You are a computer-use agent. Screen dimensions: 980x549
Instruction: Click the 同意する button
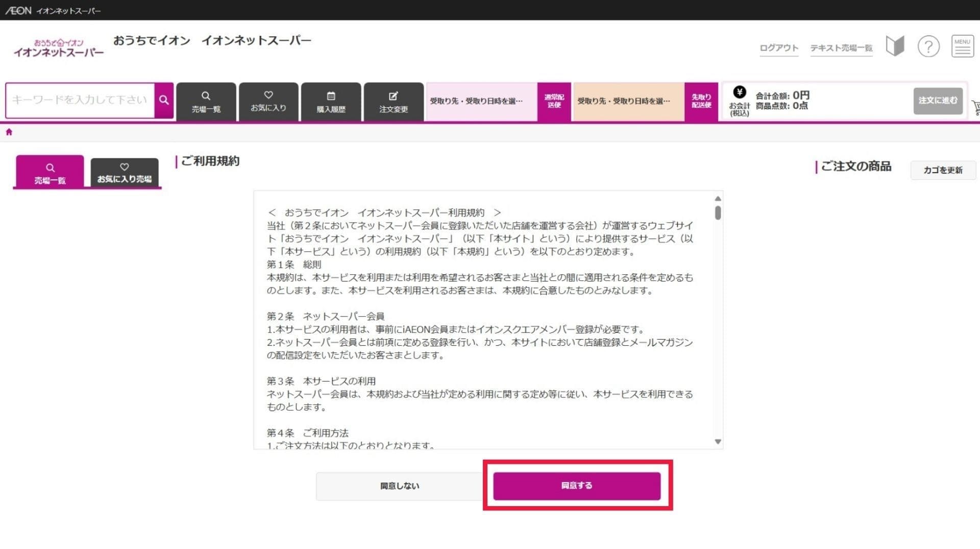(x=577, y=486)
